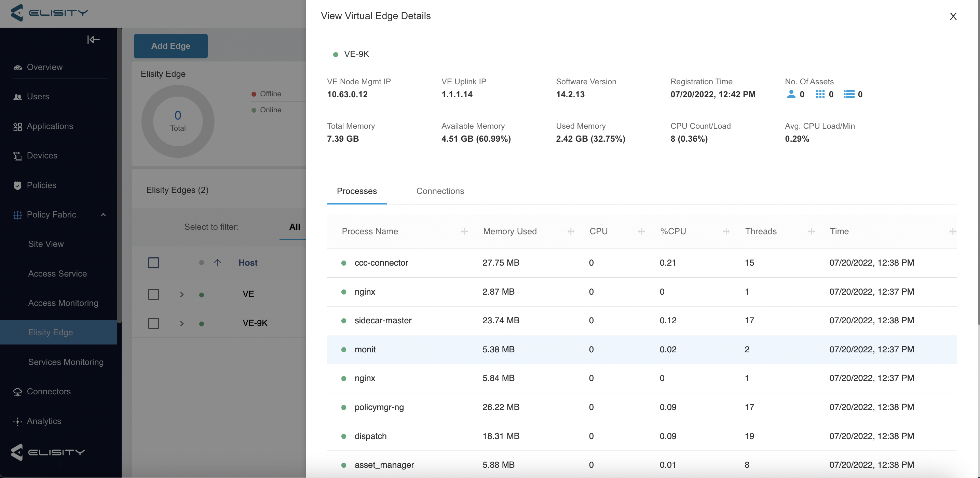This screenshot has width=980, height=478.
Task: Click the user assets icon
Action: 791,94
